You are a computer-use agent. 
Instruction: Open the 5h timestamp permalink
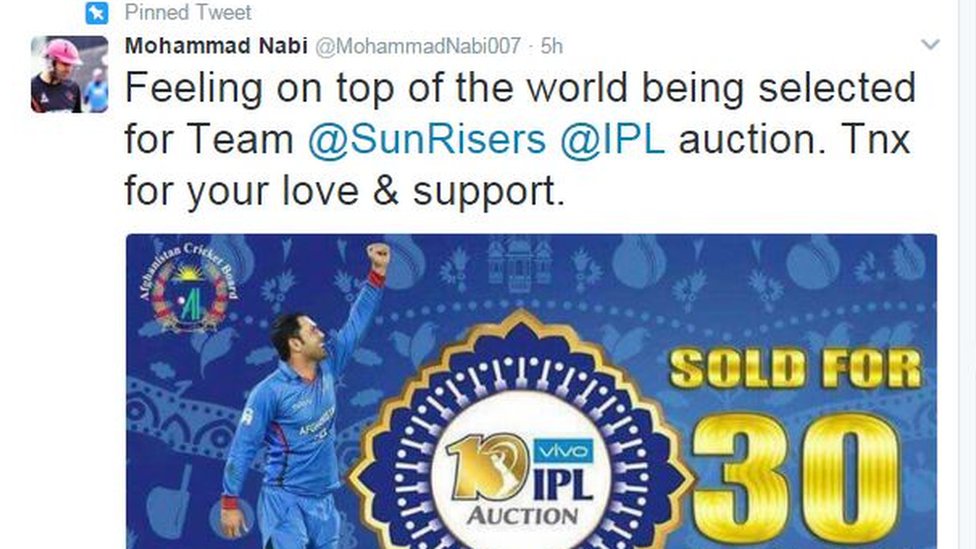[x=551, y=46]
